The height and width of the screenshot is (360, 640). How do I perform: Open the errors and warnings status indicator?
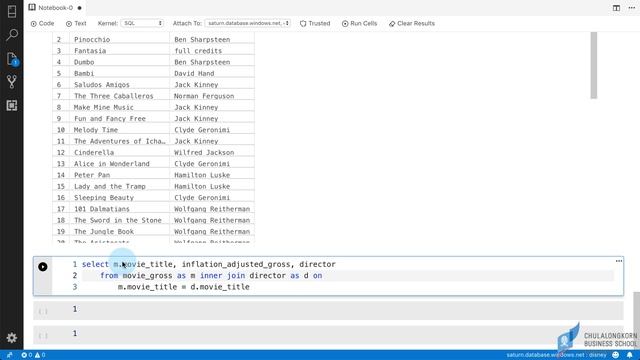(x=33, y=355)
